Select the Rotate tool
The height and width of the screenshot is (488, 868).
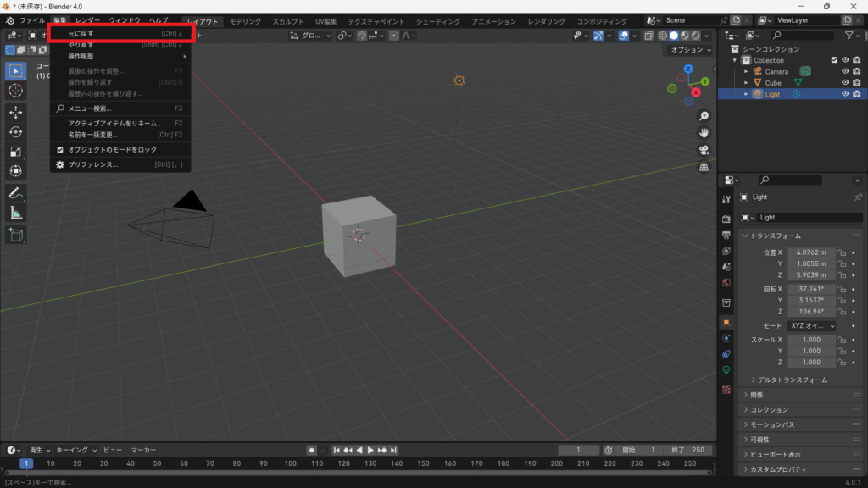[15, 131]
